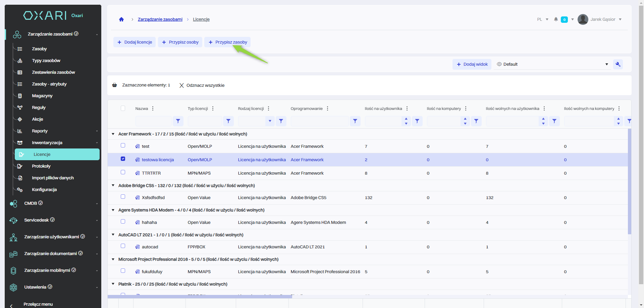Screen dimensions: 644x308
Task: Click the home icon in breadcrumb
Action: click(121, 19)
